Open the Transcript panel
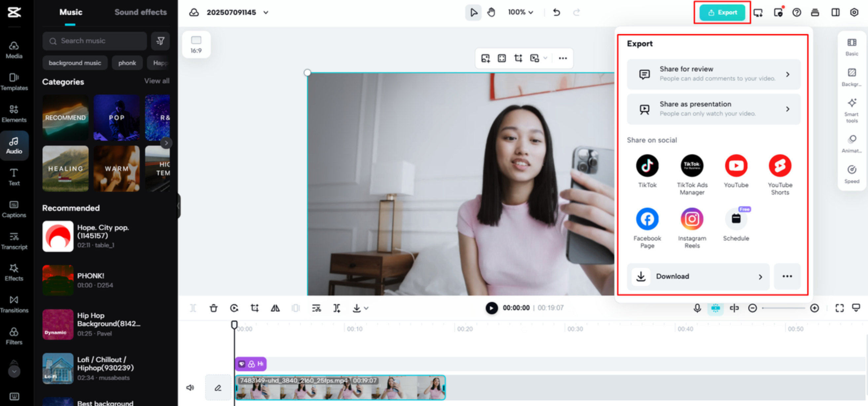The height and width of the screenshot is (406, 868). point(14,241)
